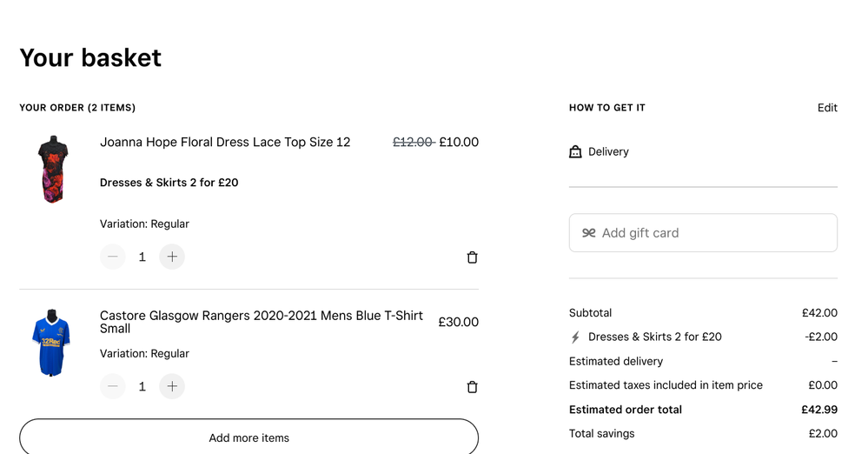Delete the Joanna Hope dress from basket

point(472,257)
